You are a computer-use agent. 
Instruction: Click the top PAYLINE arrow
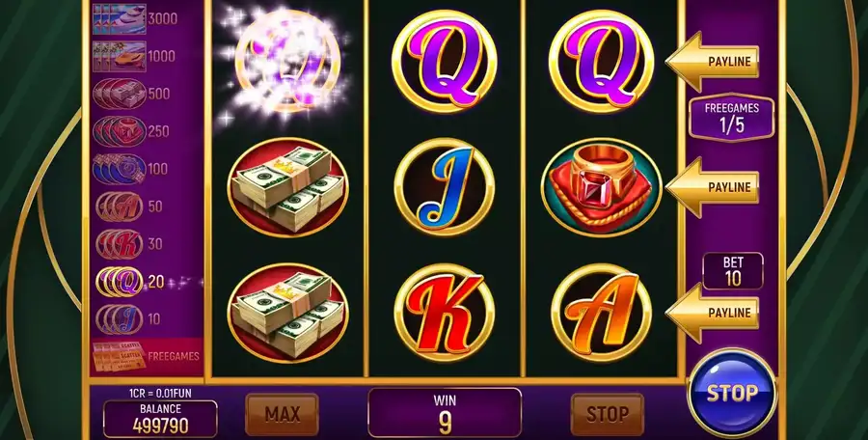[x=712, y=61]
